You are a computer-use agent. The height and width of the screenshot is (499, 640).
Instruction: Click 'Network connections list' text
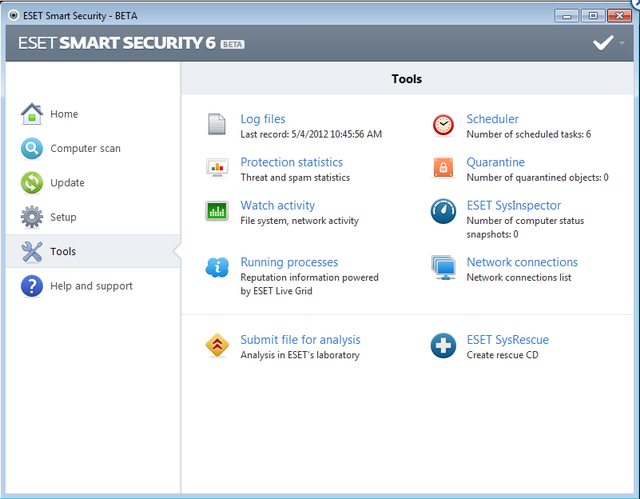pos(519,277)
